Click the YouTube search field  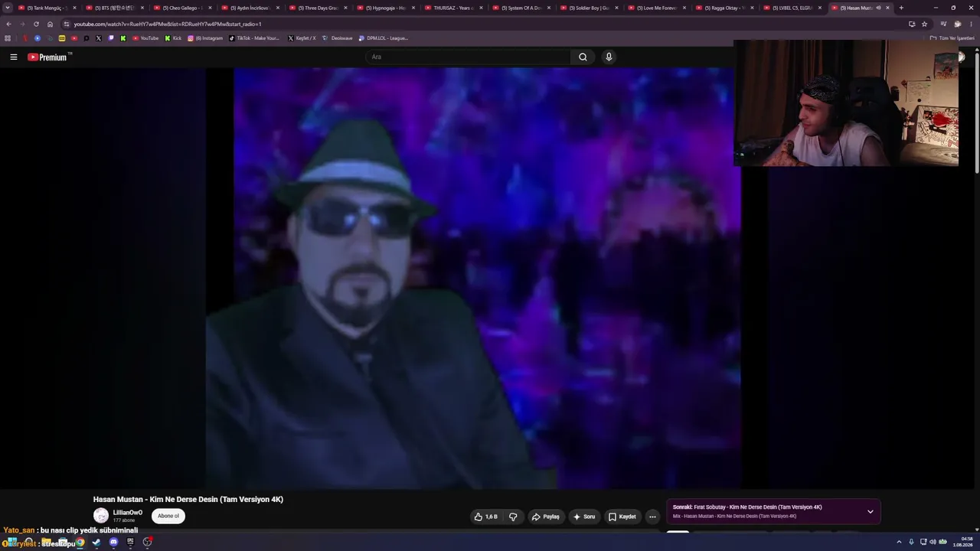coord(467,57)
